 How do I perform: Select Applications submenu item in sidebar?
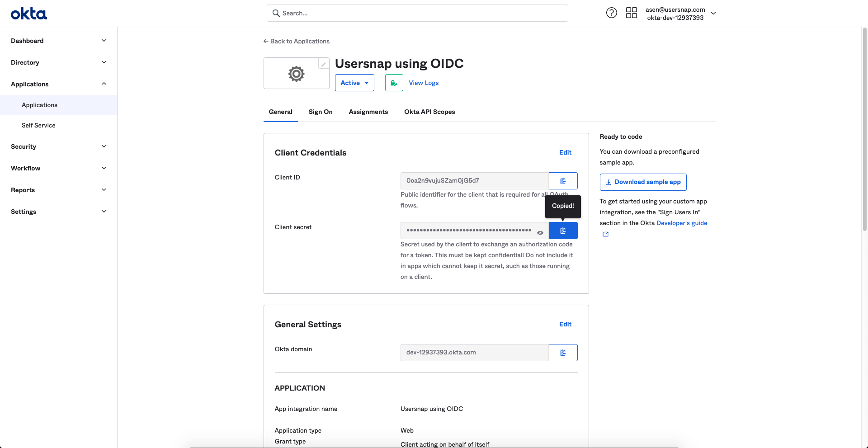coord(59,105)
